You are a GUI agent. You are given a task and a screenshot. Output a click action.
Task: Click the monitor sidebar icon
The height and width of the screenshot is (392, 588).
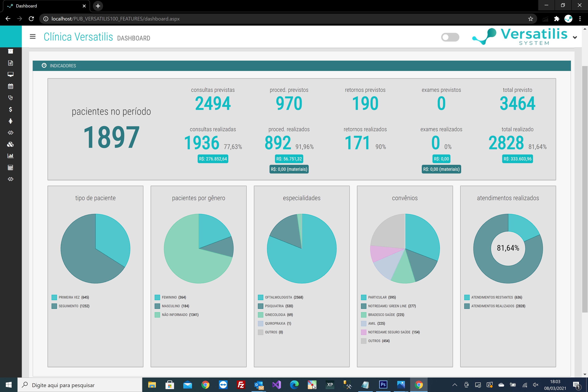(11, 75)
